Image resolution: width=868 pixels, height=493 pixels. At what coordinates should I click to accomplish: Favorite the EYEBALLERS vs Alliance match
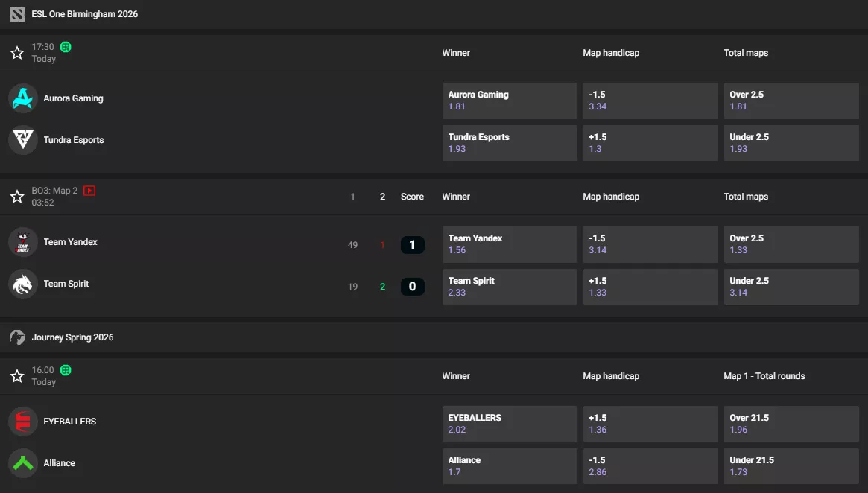click(x=16, y=376)
